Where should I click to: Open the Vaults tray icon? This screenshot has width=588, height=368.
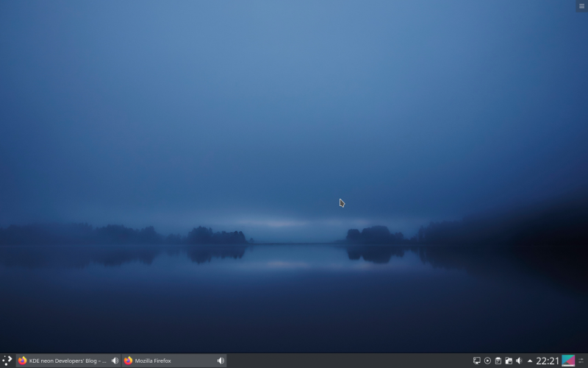coord(509,361)
